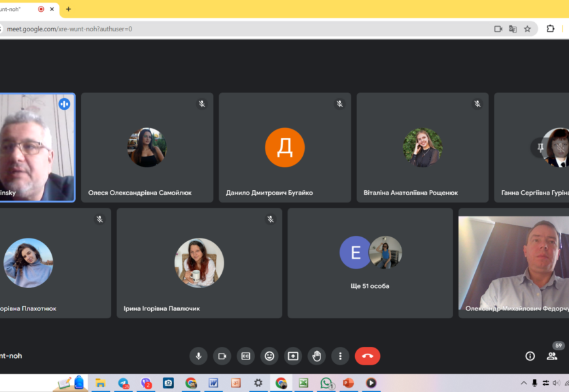Bookmark this page with the star icon

[527, 29]
